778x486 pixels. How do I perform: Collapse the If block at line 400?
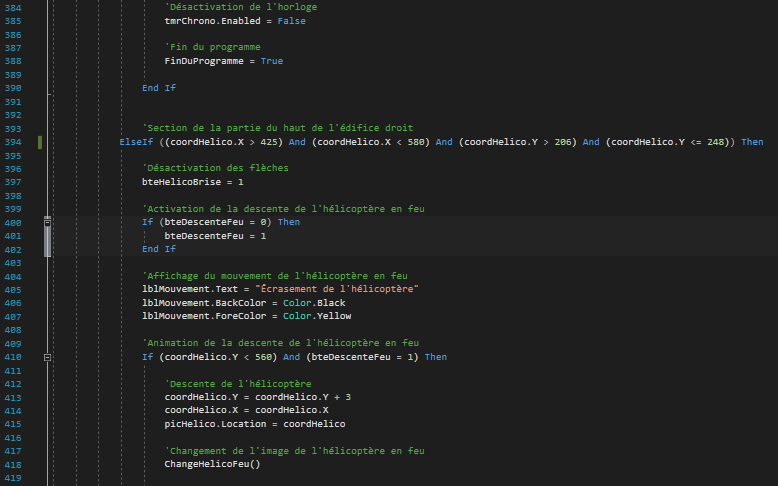(48, 223)
